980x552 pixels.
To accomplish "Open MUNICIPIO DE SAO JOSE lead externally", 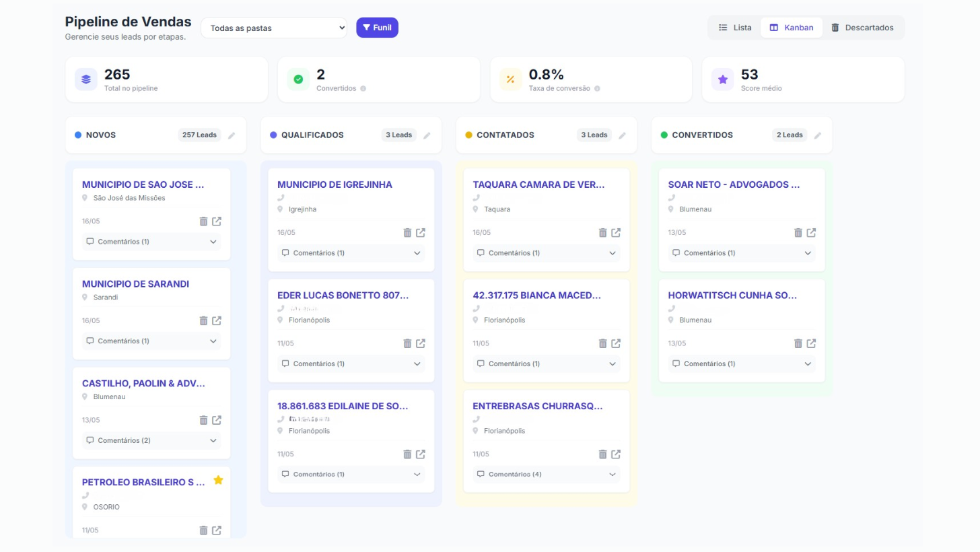I will [217, 221].
